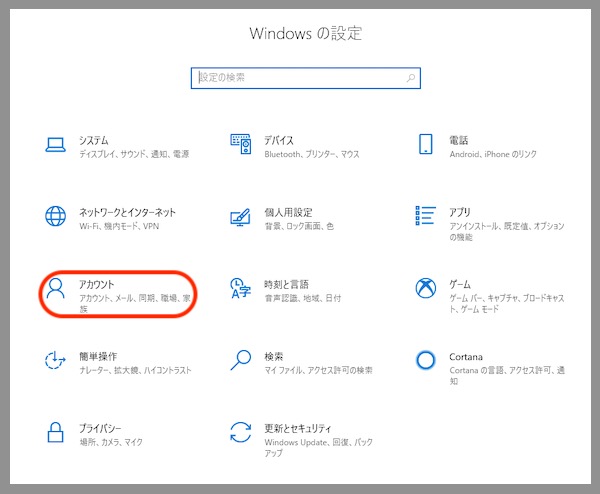This screenshot has width=600, height=494.
Task: Click the ゲーム title
Action: [460, 285]
